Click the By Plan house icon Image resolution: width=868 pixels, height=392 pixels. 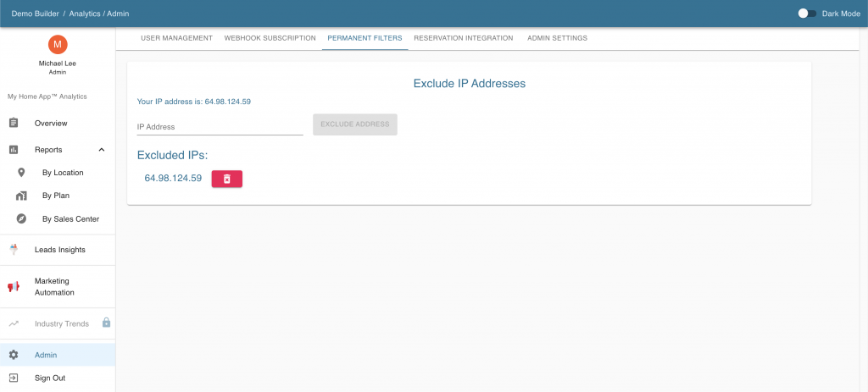click(x=21, y=196)
